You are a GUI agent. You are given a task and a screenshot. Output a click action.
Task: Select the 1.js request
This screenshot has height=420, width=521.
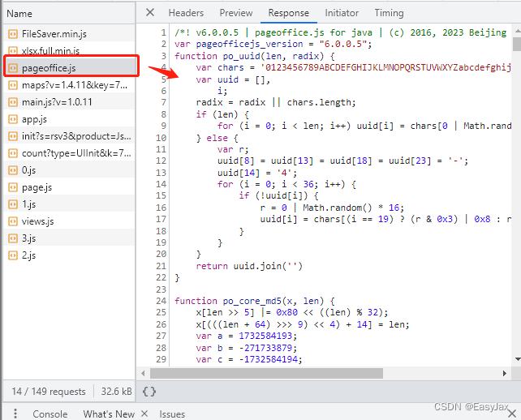69,204
